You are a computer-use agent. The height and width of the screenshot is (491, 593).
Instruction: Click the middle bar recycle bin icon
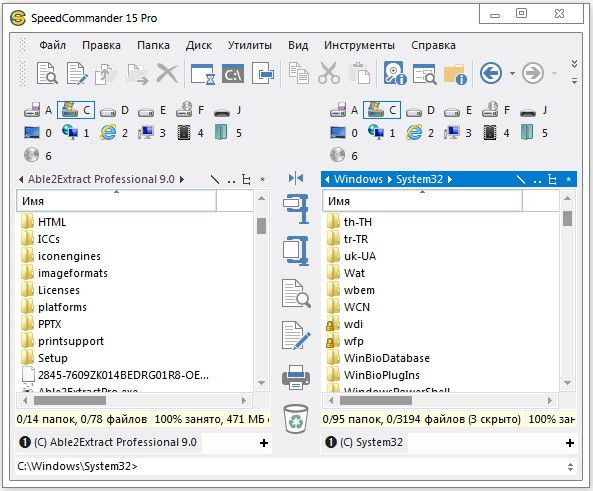[296, 419]
